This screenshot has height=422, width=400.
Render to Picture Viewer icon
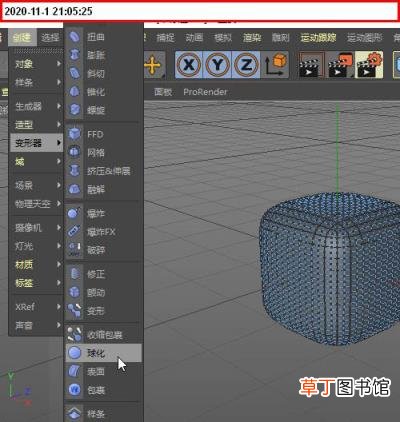point(340,65)
